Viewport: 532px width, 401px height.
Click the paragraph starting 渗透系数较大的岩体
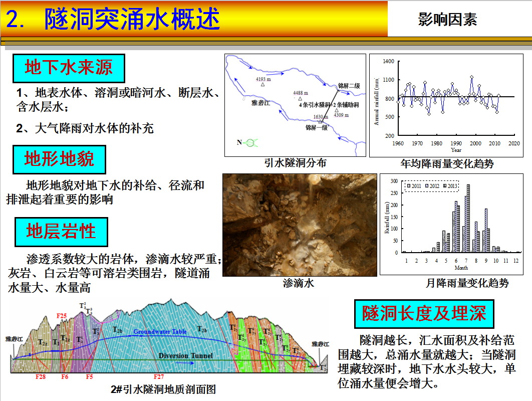[x=114, y=273]
